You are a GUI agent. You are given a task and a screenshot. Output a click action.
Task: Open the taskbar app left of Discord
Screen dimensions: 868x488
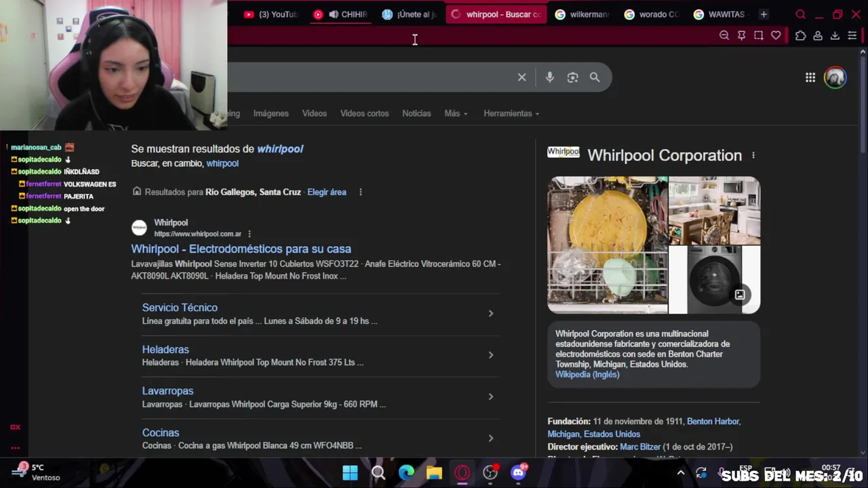pos(490,472)
